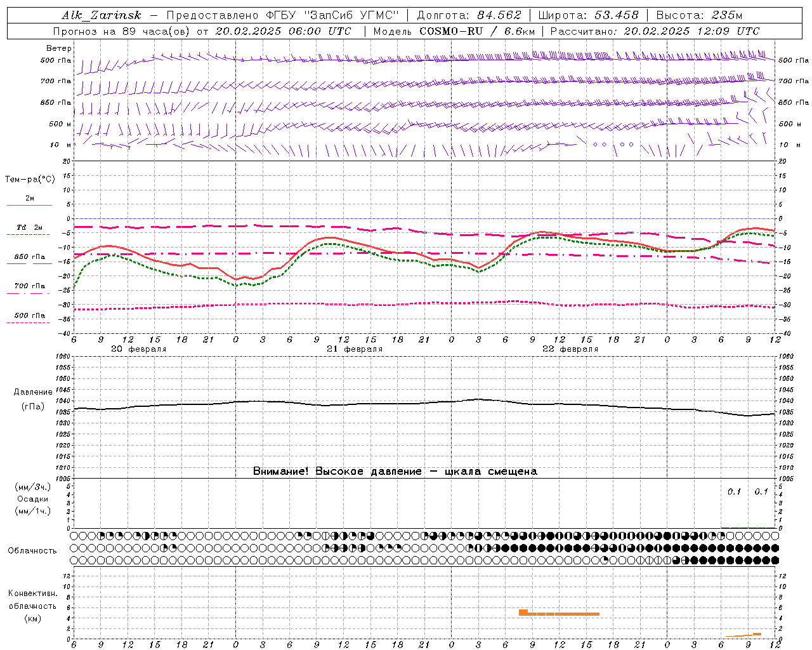Viewport: 812px width, 650px height.
Task: Select the 21 февраля date label
Action: pos(355,349)
